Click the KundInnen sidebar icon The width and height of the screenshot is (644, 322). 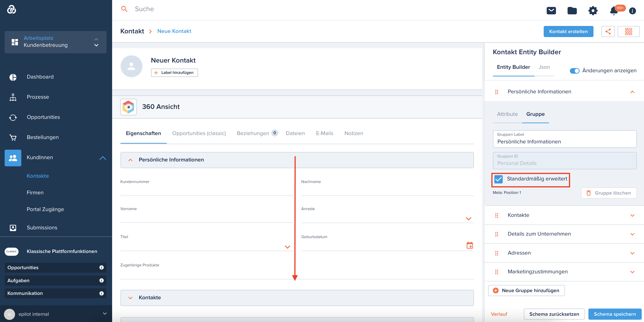coord(12,157)
